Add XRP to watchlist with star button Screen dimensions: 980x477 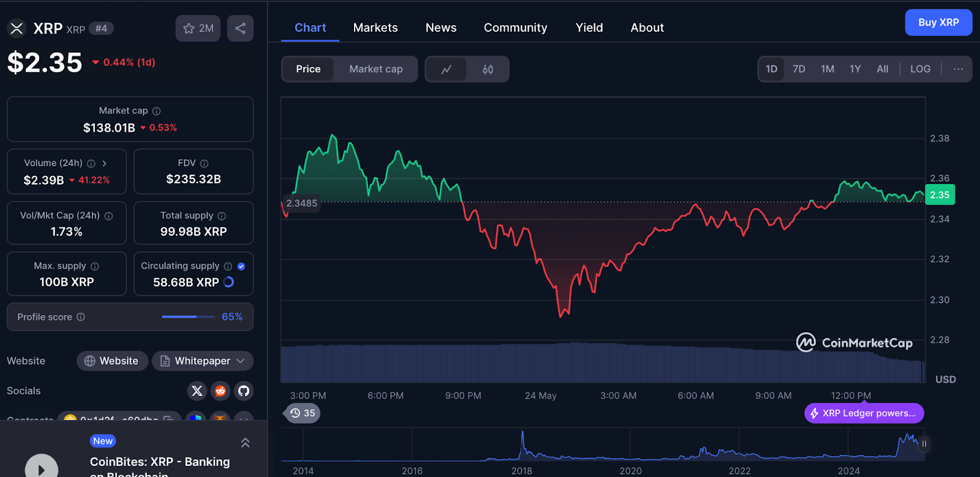pyautogui.click(x=198, y=28)
